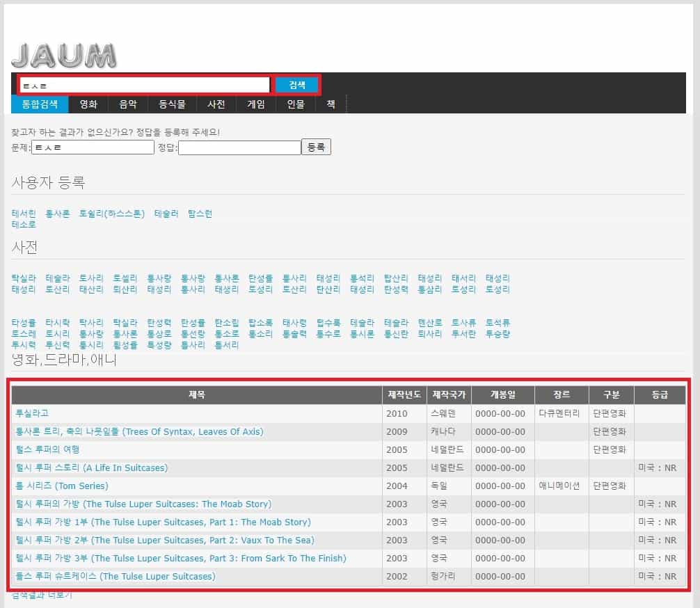Click the 장르 column header
Viewport: 700px width, 608px height.
pyautogui.click(x=562, y=394)
